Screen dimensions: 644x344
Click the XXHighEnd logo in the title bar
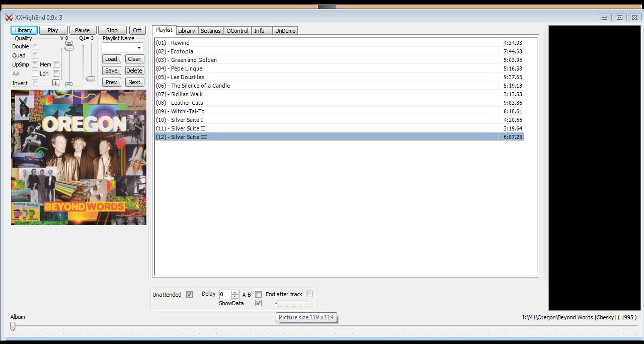9,17
